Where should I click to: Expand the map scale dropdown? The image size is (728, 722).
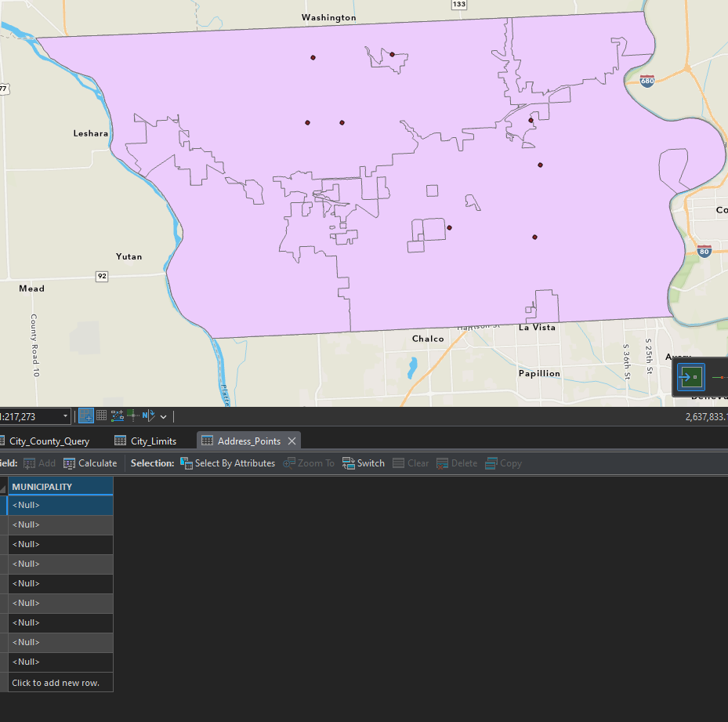(x=65, y=416)
